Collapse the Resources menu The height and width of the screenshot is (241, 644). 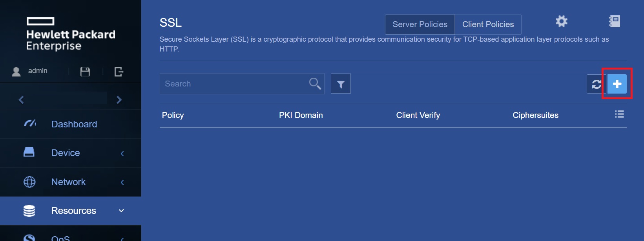click(121, 211)
